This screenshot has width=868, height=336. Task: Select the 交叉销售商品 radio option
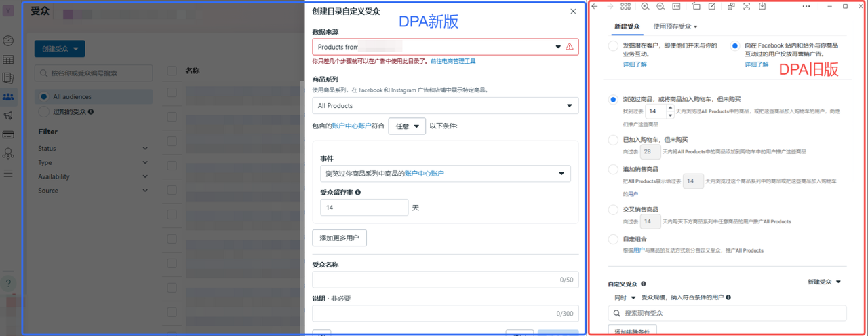pos(613,210)
